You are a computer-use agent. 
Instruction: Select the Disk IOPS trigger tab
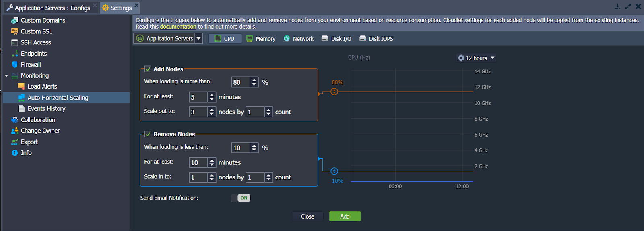click(377, 39)
